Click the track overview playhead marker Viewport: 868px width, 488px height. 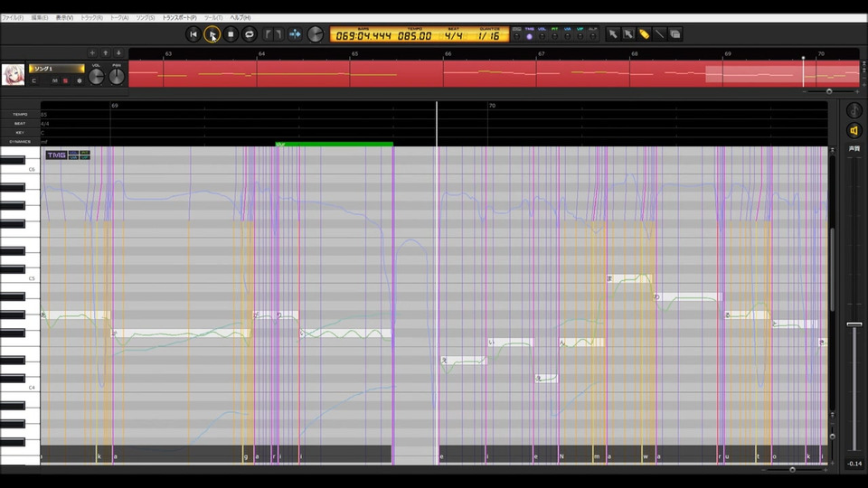pyautogui.click(x=803, y=58)
